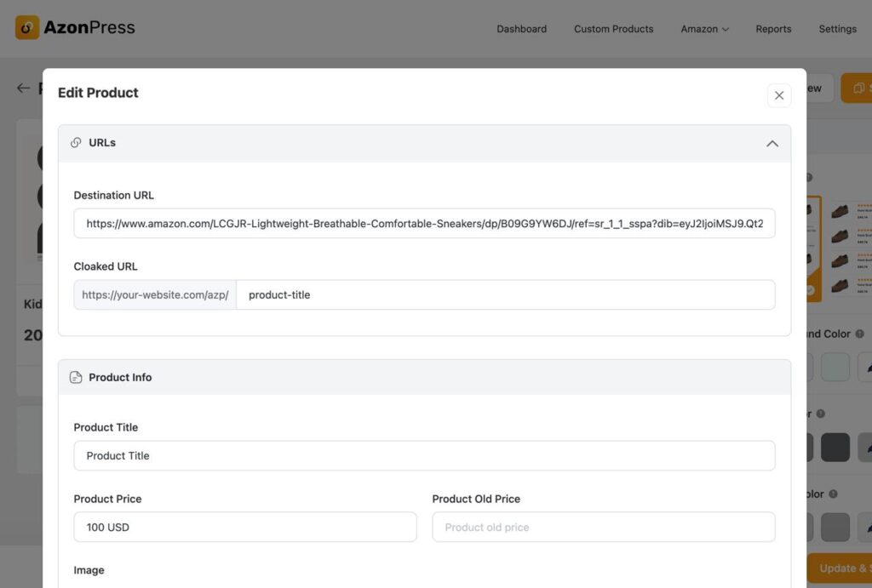Collapse the URLs section

click(x=772, y=143)
